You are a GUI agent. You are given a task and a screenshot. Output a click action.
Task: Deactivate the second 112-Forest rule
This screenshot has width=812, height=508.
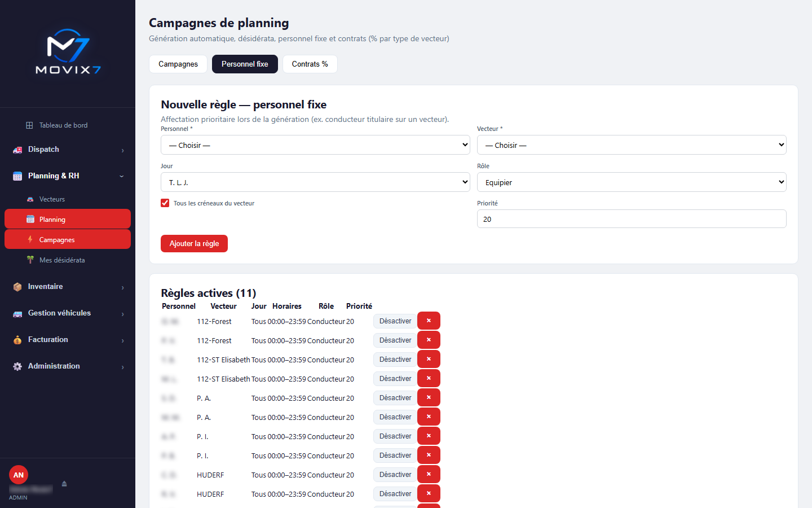click(x=395, y=340)
